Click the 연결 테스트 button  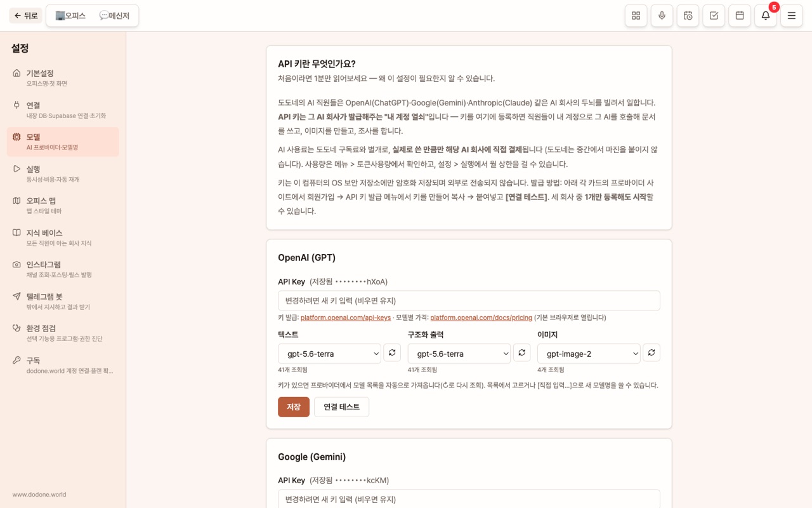click(341, 407)
